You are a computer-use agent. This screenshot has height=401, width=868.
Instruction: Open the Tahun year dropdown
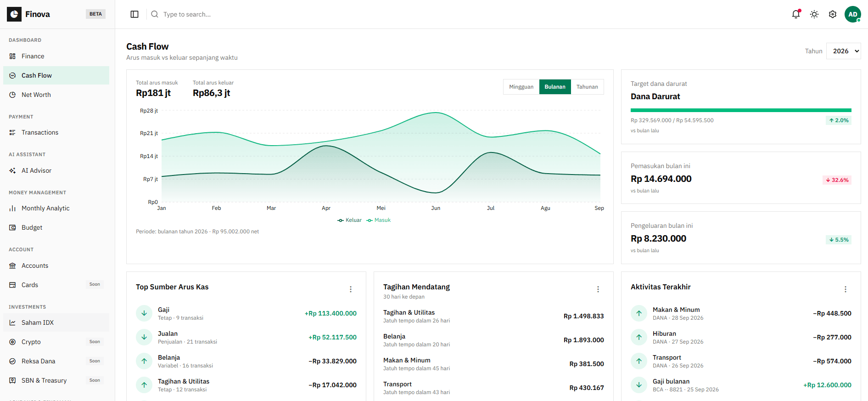click(x=844, y=51)
